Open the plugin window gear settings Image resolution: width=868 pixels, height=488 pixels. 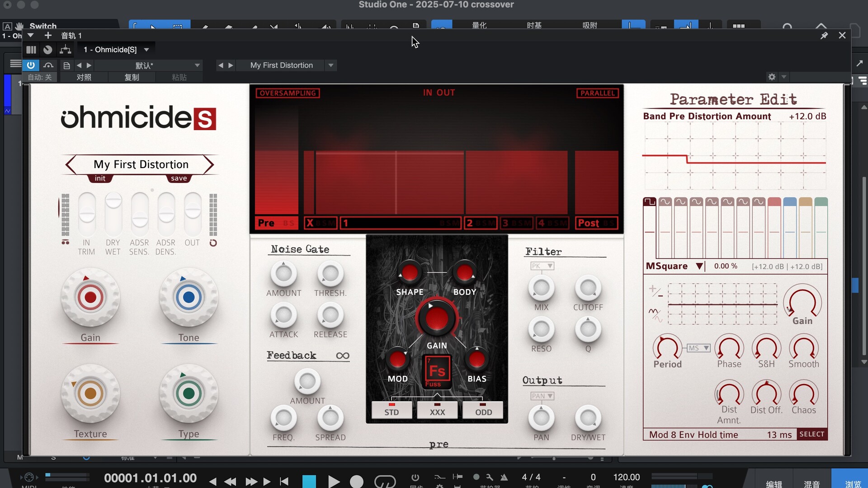pyautogui.click(x=772, y=77)
